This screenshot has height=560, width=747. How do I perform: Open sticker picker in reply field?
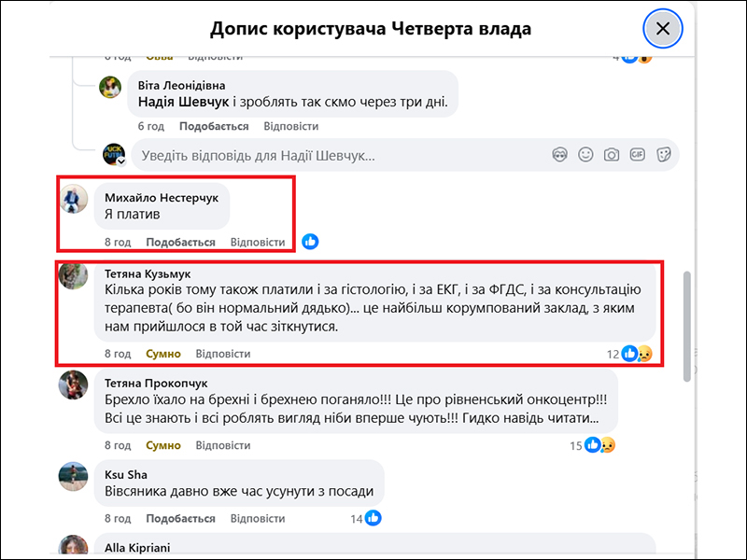(664, 154)
